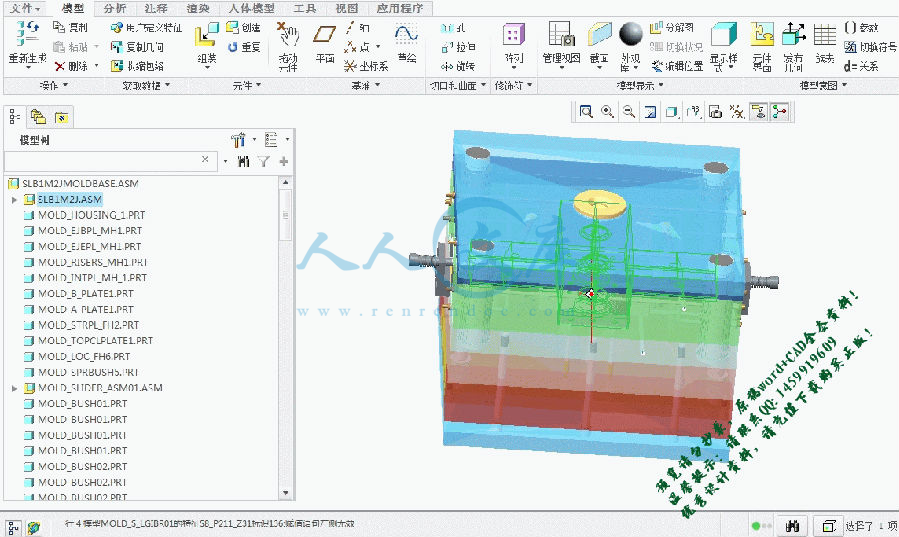The height and width of the screenshot is (537, 899).
Task: Select the 复制几何 (Copy Geometry) tool
Action: pos(138,46)
